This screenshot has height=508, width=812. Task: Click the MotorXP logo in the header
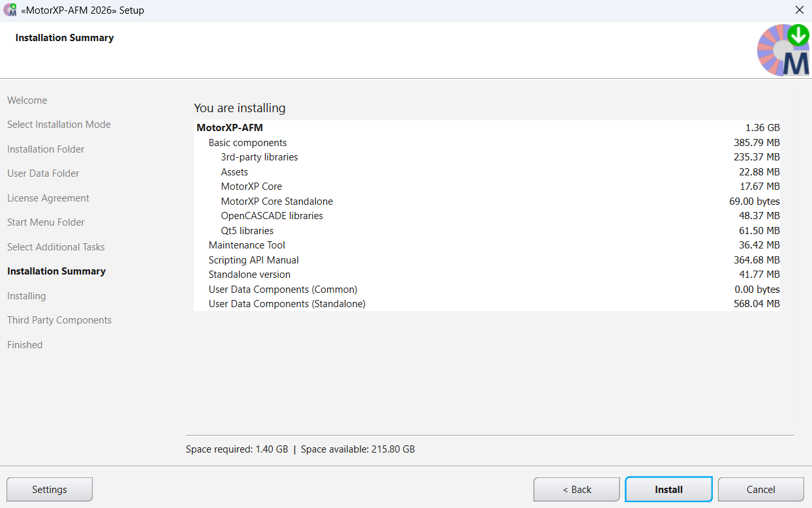(x=783, y=50)
